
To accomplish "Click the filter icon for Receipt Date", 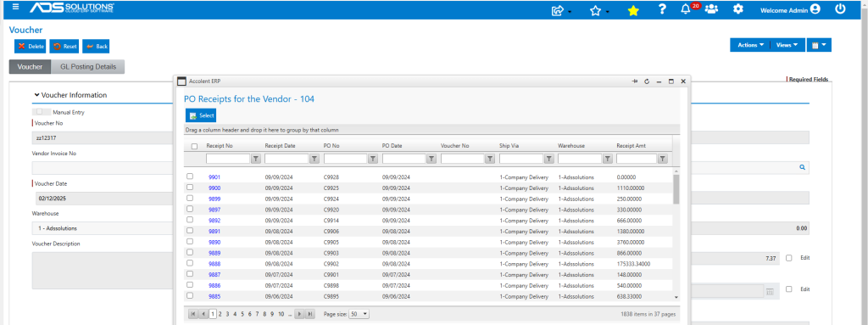I will (x=314, y=159).
